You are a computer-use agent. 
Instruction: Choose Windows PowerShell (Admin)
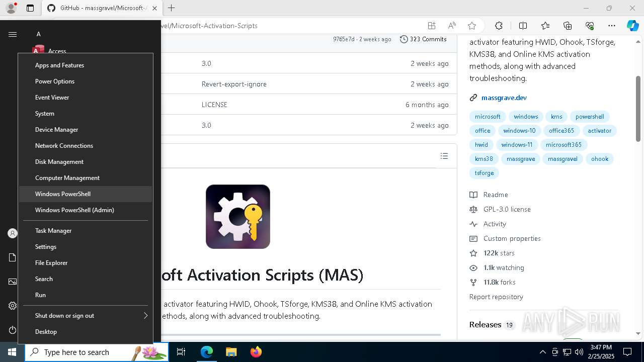(x=86, y=210)
